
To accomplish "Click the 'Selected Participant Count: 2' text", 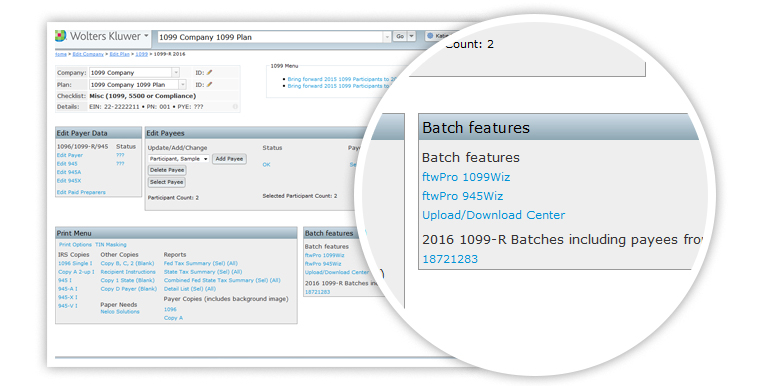I will click(300, 196).
